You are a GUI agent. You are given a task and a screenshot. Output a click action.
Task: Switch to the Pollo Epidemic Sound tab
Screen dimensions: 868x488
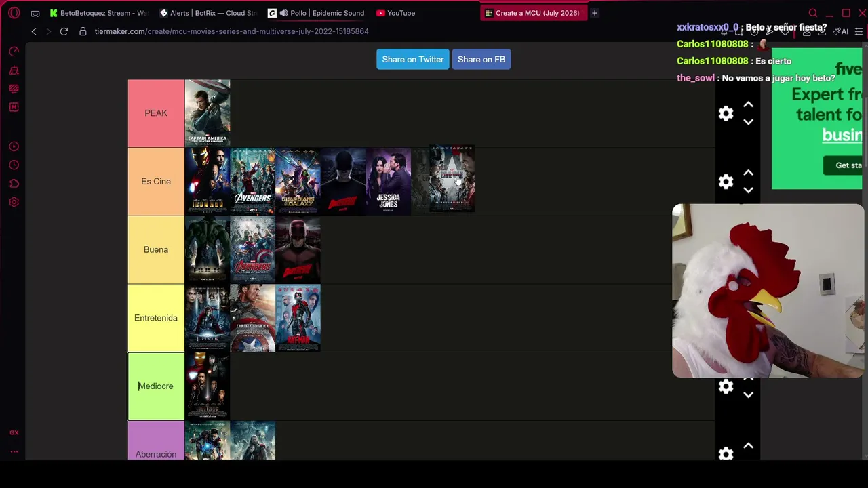(317, 13)
